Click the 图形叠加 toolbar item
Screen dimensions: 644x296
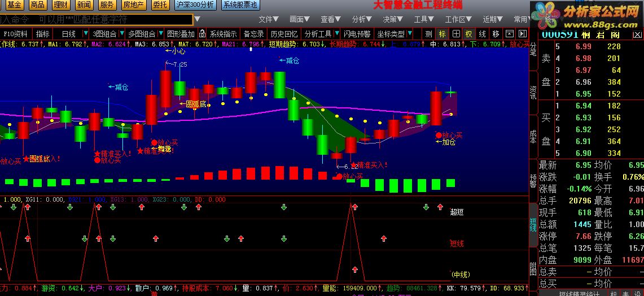pyautogui.click(x=181, y=34)
